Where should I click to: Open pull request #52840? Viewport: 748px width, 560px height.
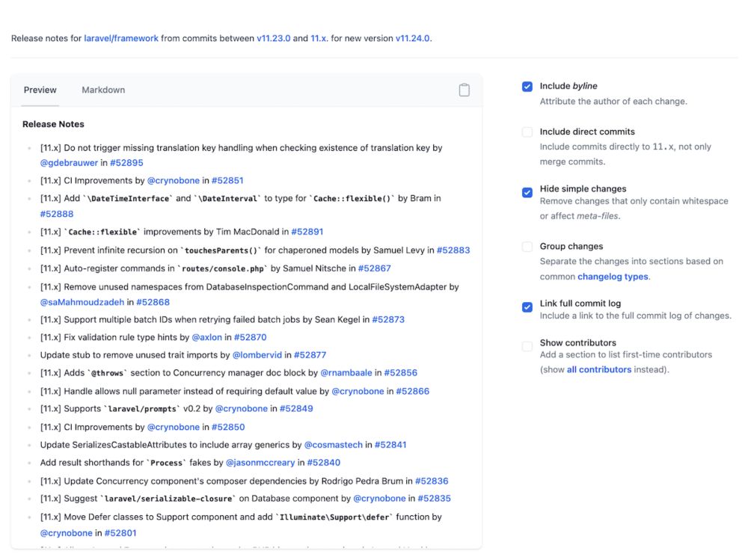pos(323,462)
